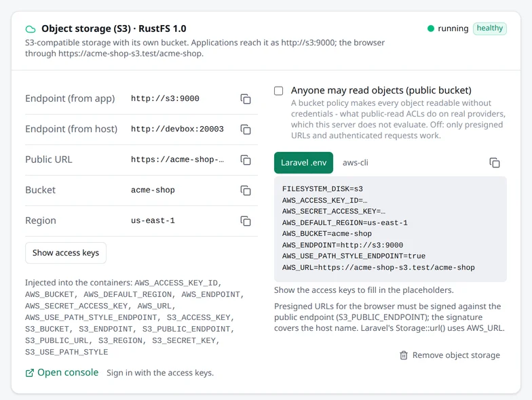The width and height of the screenshot is (532, 400).
Task: Click the external link icon beside Open console
Action: click(x=30, y=373)
